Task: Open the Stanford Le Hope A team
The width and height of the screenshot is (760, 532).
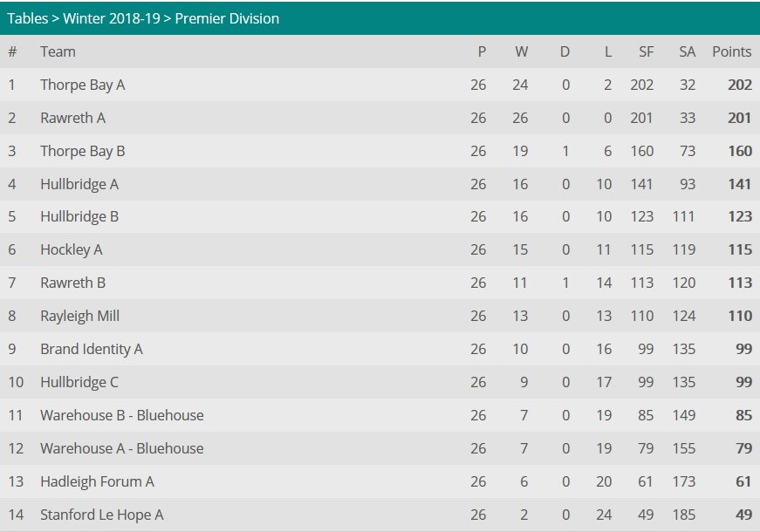Action: point(102,515)
